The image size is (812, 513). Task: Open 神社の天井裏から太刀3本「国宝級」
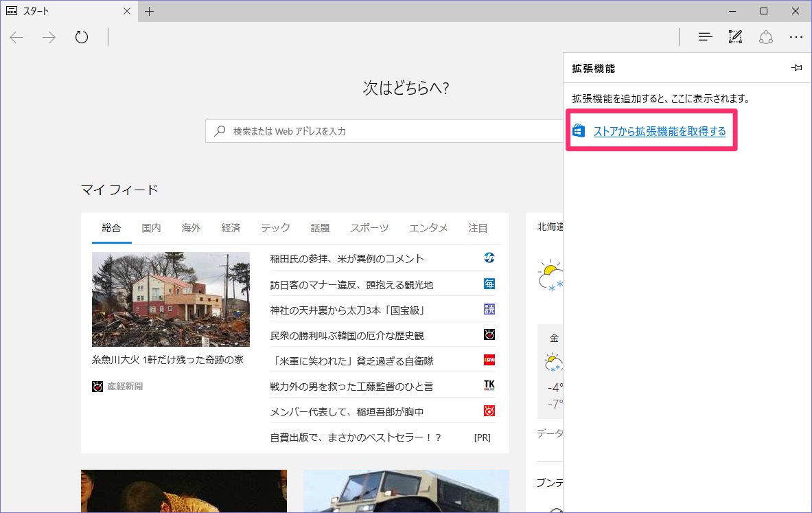pos(348,310)
